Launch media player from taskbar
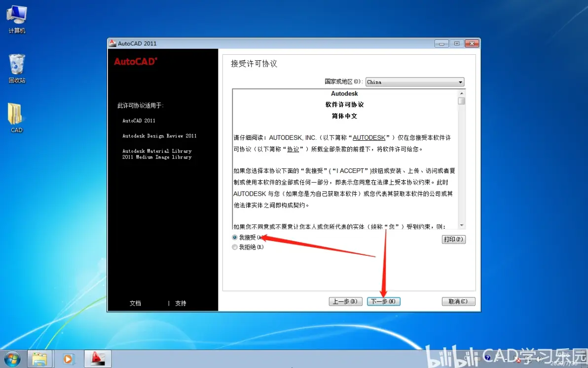This screenshot has width=588, height=368. (68, 359)
